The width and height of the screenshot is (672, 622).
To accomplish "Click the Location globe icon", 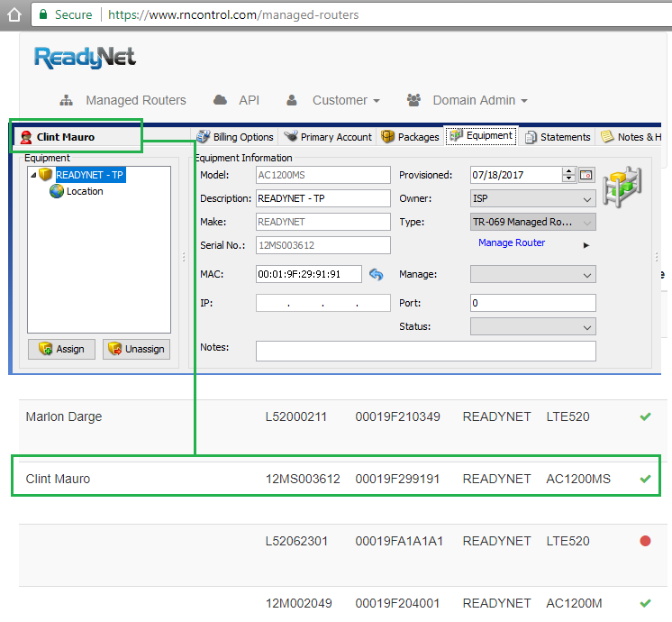I will [56, 191].
